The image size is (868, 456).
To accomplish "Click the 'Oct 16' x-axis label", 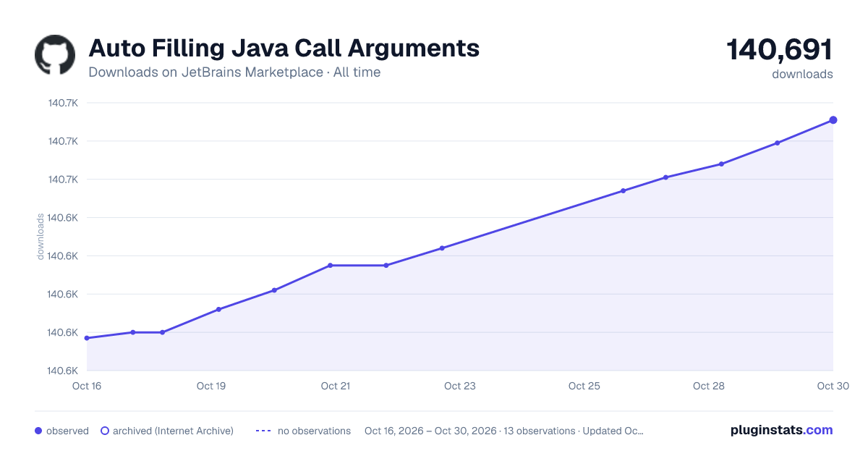I will 87,386.
